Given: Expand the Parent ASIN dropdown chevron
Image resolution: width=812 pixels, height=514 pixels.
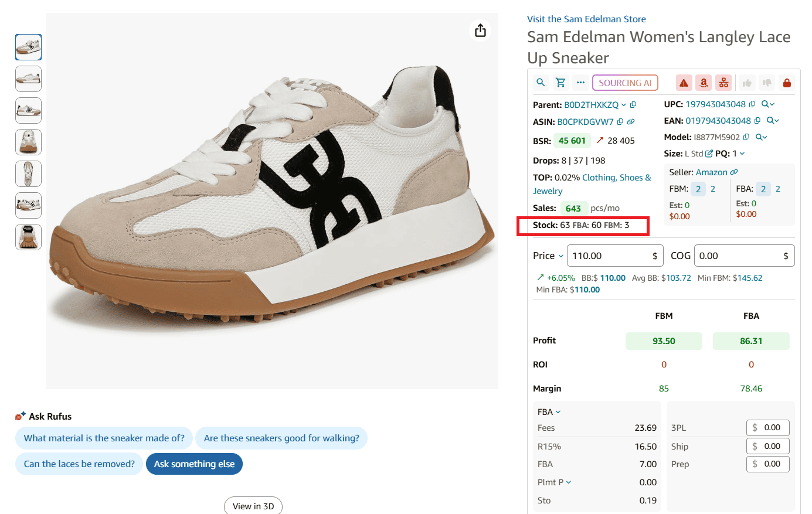Looking at the screenshot, I should pos(623,104).
